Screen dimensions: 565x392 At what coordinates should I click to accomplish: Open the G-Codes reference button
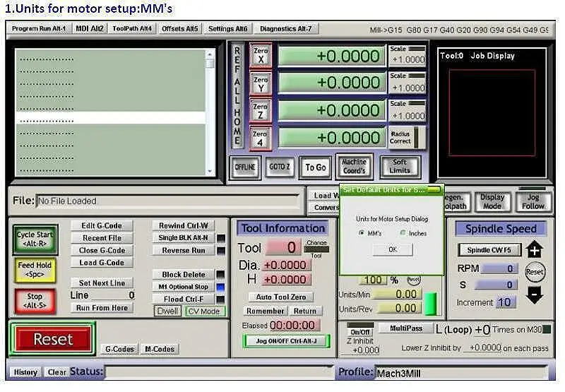tap(119, 349)
